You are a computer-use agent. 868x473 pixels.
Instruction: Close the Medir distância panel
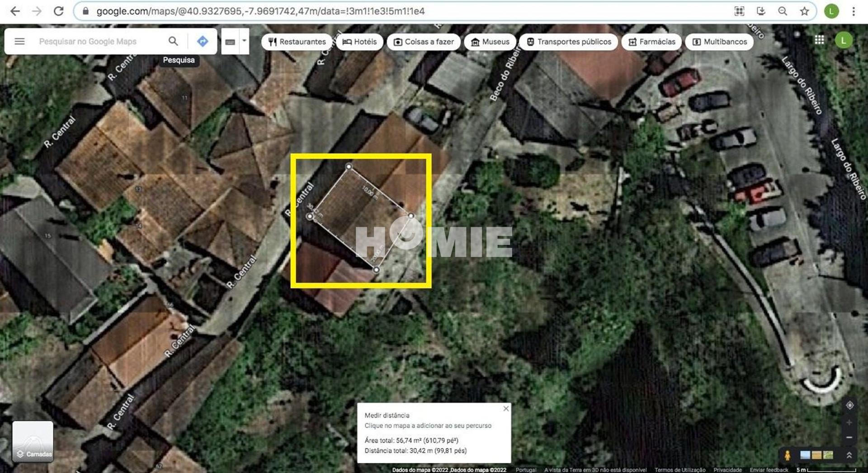pyautogui.click(x=506, y=408)
